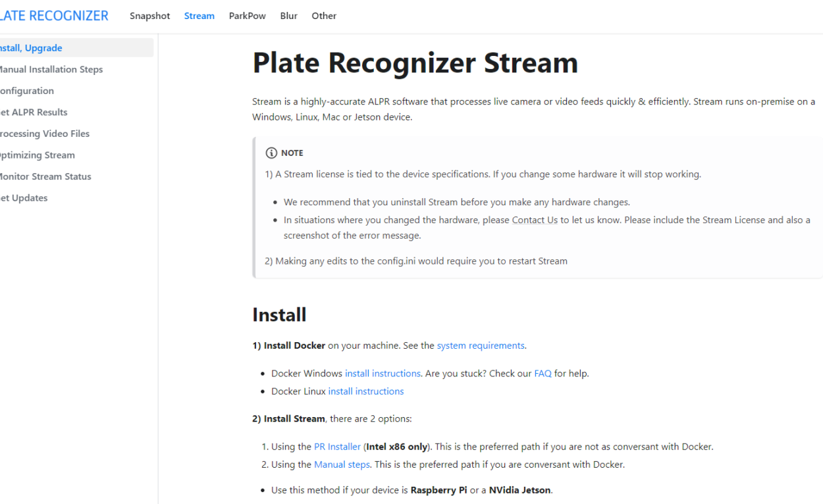Open Docker Linux install instructions link

click(x=366, y=391)
